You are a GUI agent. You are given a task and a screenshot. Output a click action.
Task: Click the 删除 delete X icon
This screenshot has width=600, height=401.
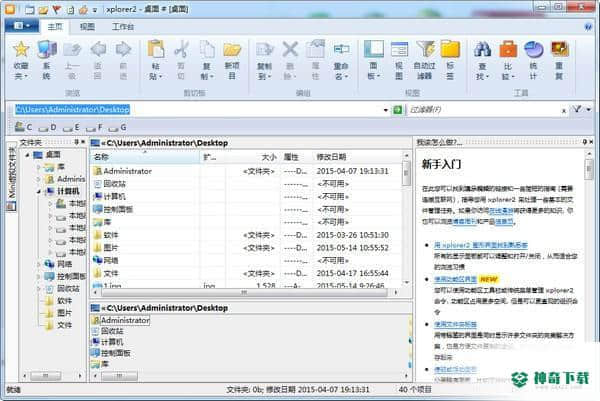point(290,60)
